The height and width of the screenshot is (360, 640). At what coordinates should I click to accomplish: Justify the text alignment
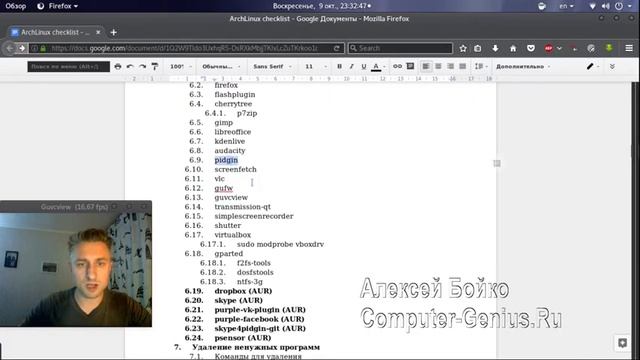(463, 67)
